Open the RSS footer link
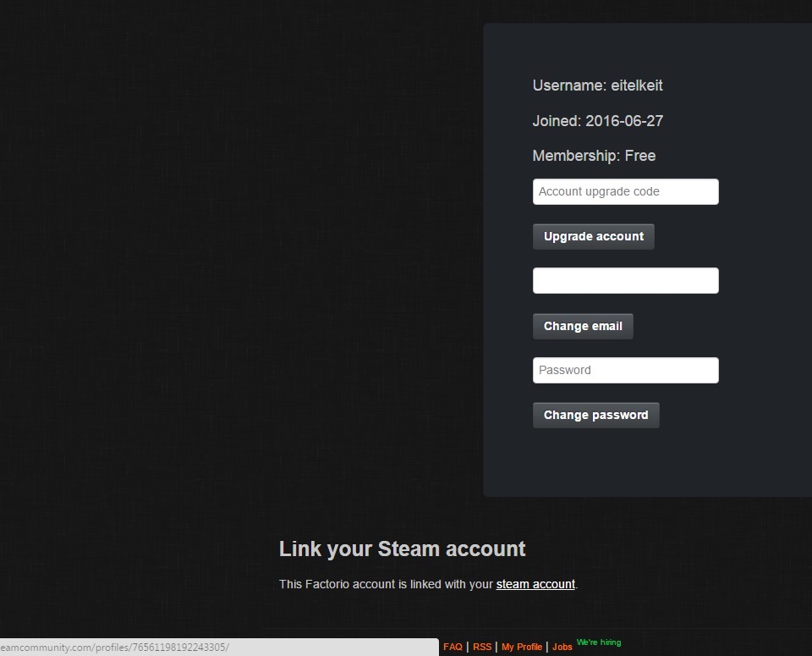 482,647
